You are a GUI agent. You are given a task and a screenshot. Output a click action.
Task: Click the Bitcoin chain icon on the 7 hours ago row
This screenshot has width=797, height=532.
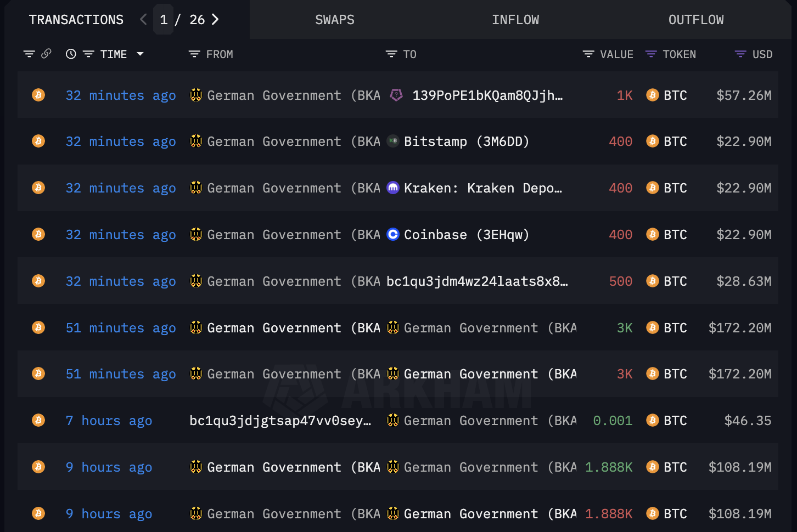[38, 420]
